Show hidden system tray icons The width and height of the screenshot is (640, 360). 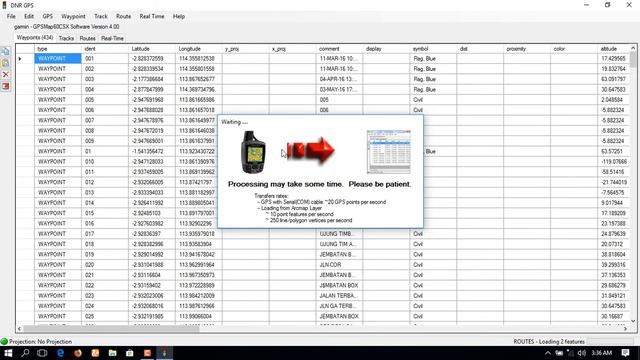point(548,353)
